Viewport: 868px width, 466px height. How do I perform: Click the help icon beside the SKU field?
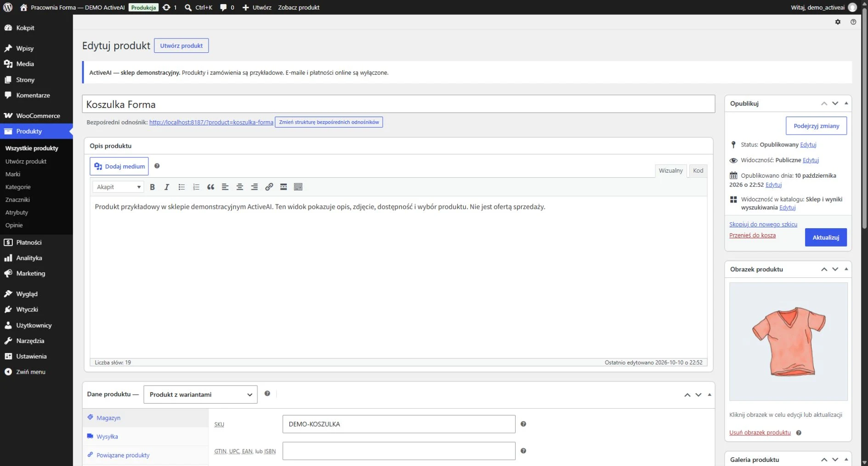(523, 424)
